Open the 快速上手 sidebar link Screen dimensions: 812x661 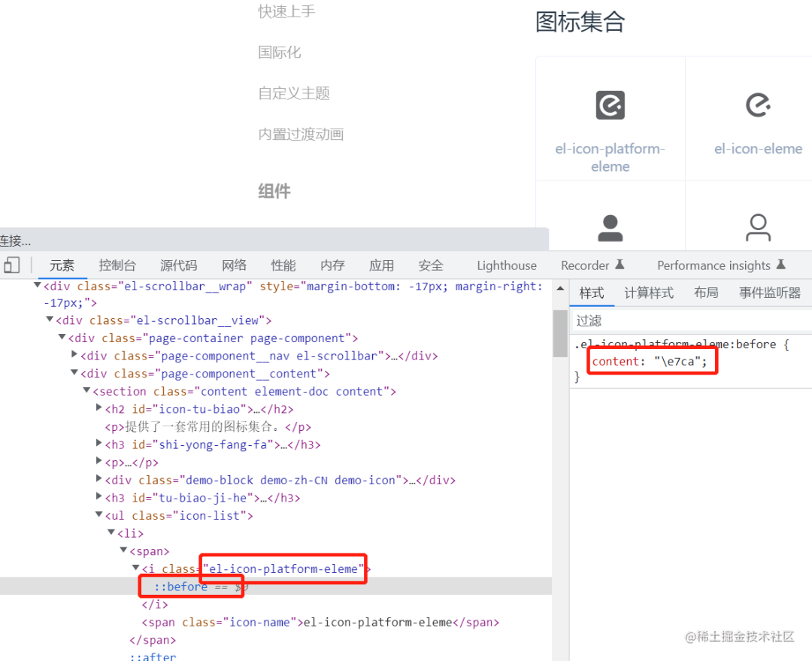pos(286,11)
